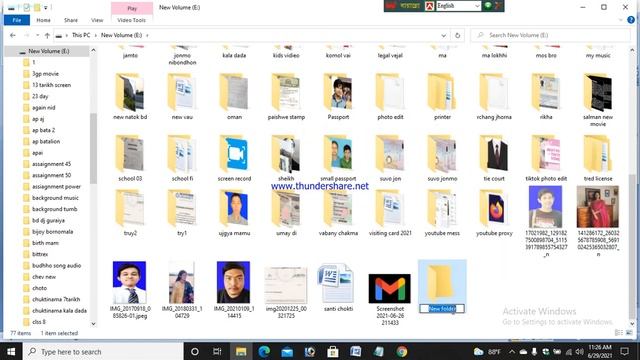Open the 'Passport' folder
The width and height of the screenshot is (640, 360).
(338, 97)
